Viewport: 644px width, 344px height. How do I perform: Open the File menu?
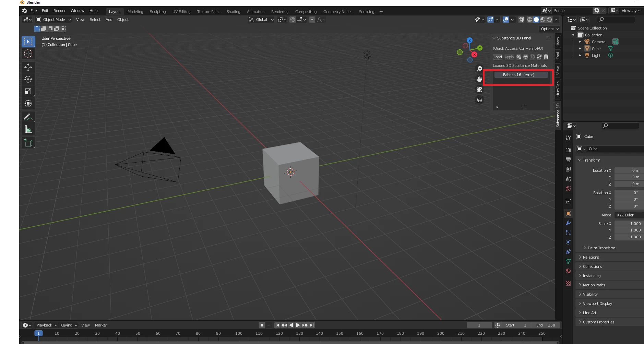coord(34,11)
